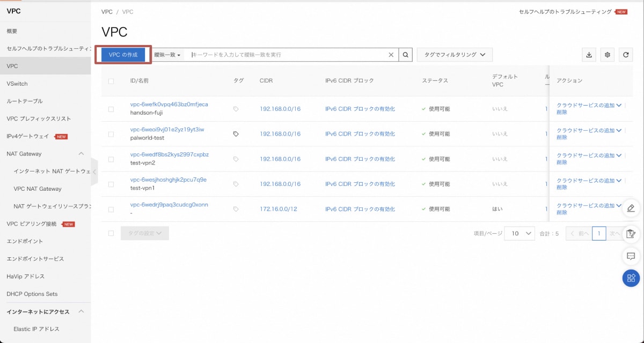
Task: Click tag icon for palworld-test
Action: [x=236, y=134]
